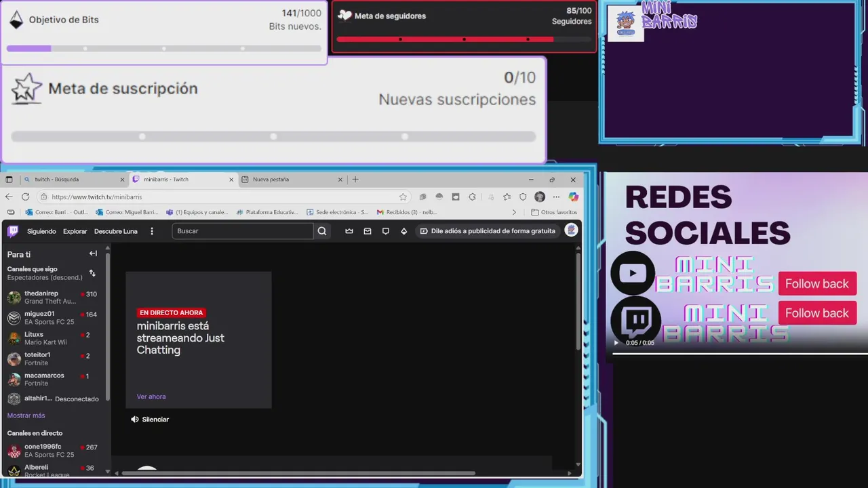Click the horizontal page scrollbar
The height and width of the screenshot is (488, 868).
[298, 473]
